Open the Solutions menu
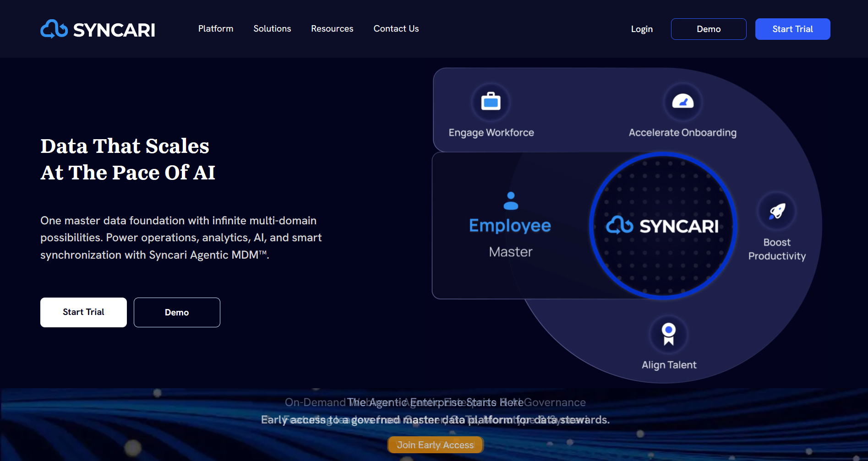Viewport: 868px width, 461px height. (272, 29)
